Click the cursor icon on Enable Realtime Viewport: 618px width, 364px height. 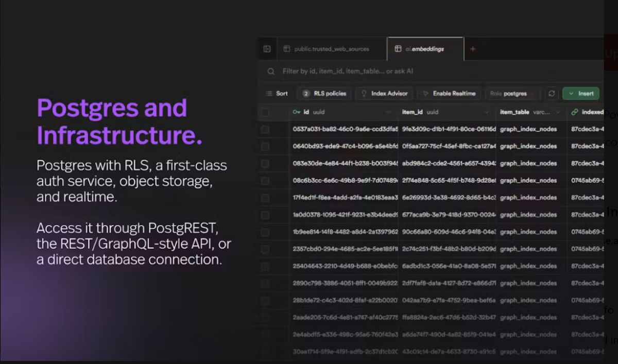[x=425, y=94]
